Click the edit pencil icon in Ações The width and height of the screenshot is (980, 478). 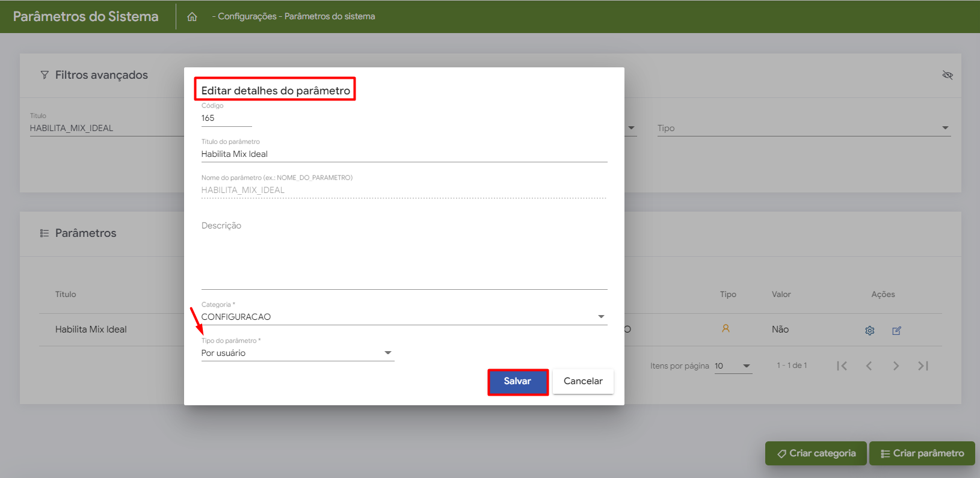pyautogui.click(x=896, y=330)
